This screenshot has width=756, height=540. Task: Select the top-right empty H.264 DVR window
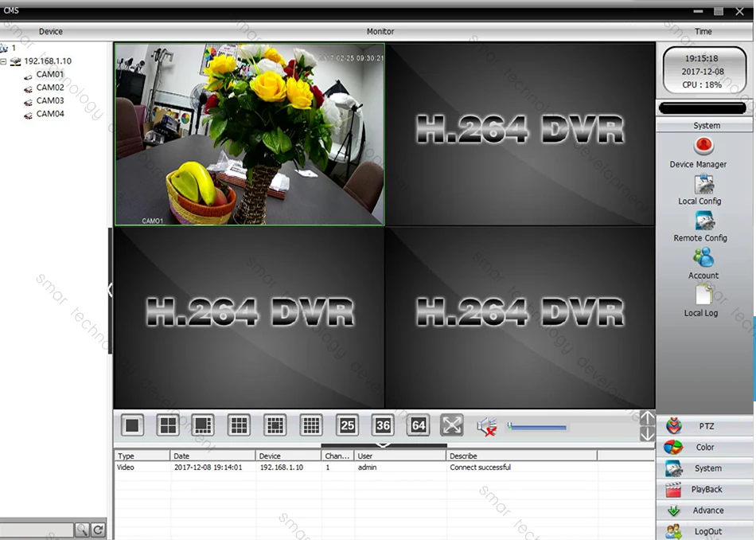pos(520,134)
